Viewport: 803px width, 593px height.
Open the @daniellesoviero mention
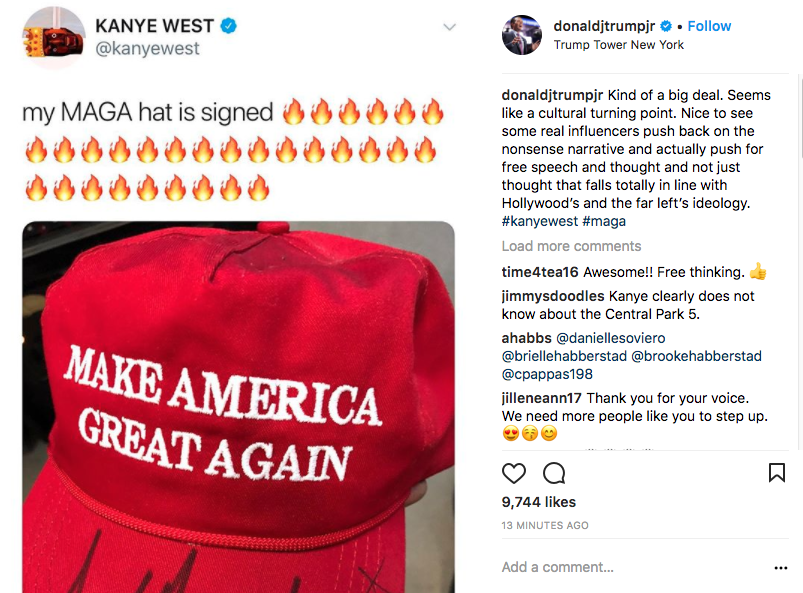click(x=610, y=338)
